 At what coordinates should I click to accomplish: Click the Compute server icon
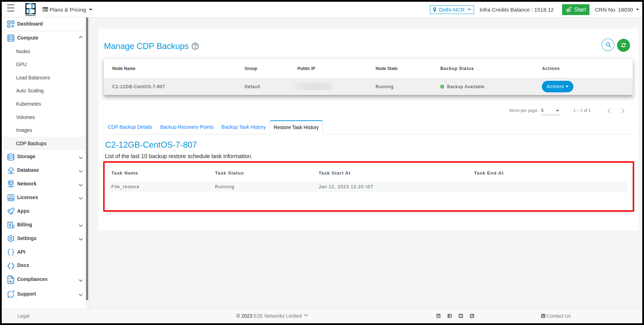click(x=11, y=38)
